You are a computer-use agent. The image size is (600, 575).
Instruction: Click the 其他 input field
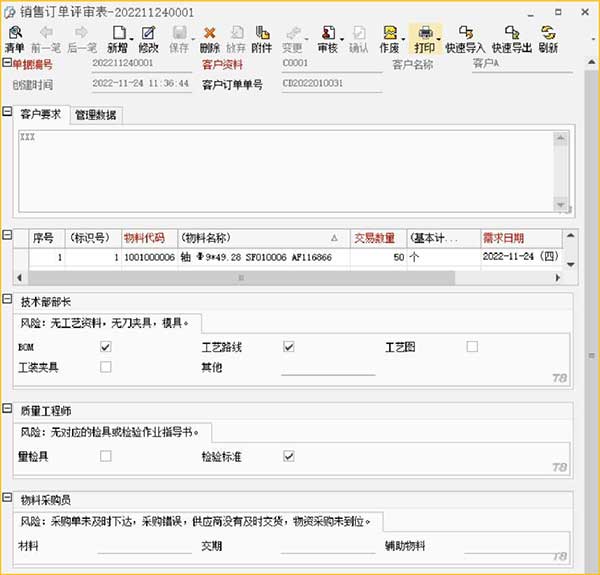click(x=328, y=368)
